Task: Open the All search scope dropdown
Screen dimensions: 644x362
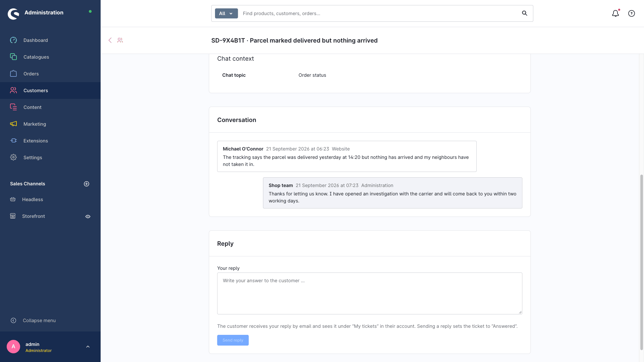Action: (226, 13)
